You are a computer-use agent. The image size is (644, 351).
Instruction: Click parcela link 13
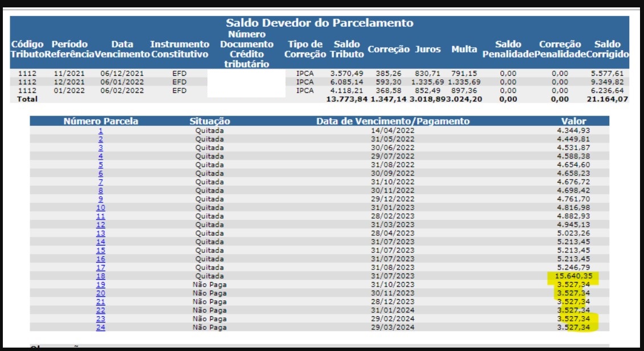coord(101,233)
